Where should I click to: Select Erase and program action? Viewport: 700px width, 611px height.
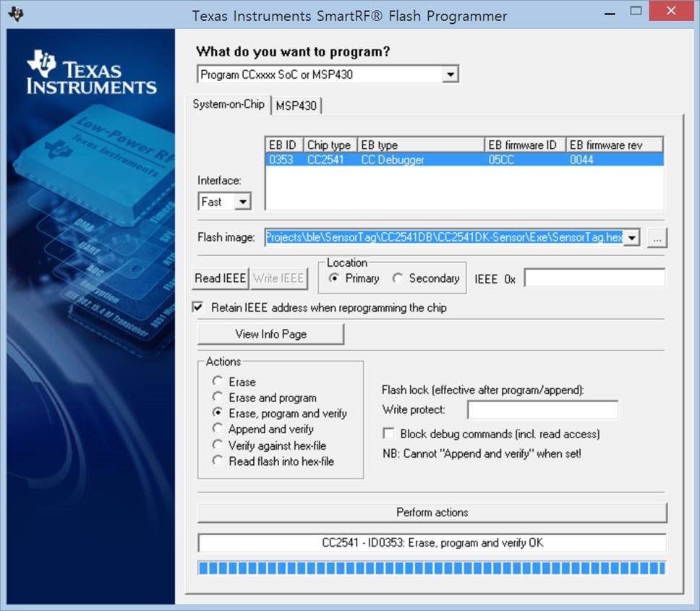point(218,397)
